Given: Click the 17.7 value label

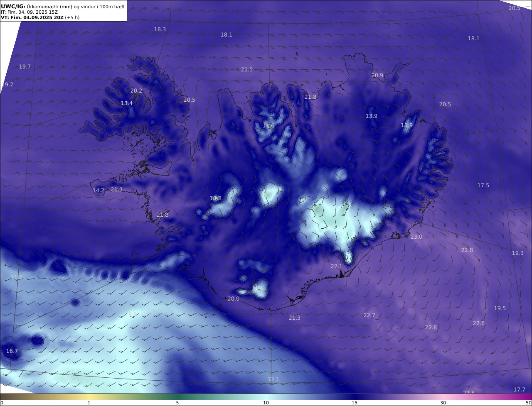Looking at the screenshot, I should 520,390.
